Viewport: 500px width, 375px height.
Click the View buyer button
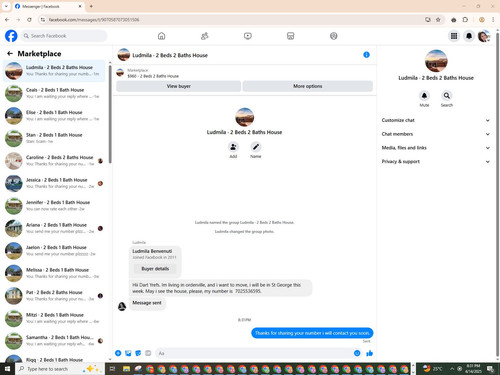pyautogui.click(x=178, y=86)
